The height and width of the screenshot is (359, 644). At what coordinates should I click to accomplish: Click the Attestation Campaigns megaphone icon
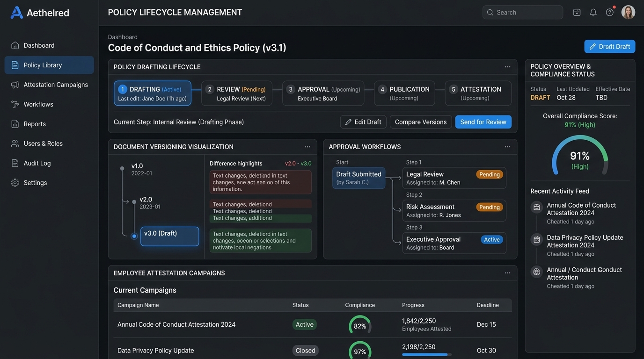15,85
